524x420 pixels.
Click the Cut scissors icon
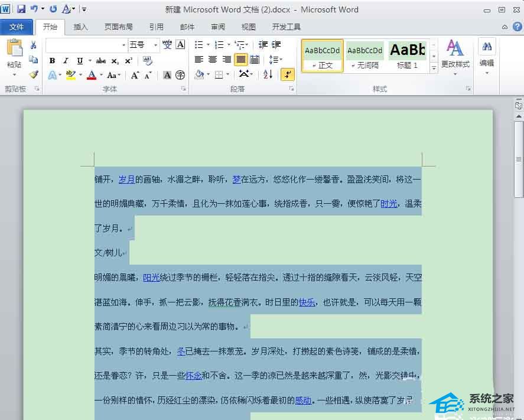click(34, 45)
